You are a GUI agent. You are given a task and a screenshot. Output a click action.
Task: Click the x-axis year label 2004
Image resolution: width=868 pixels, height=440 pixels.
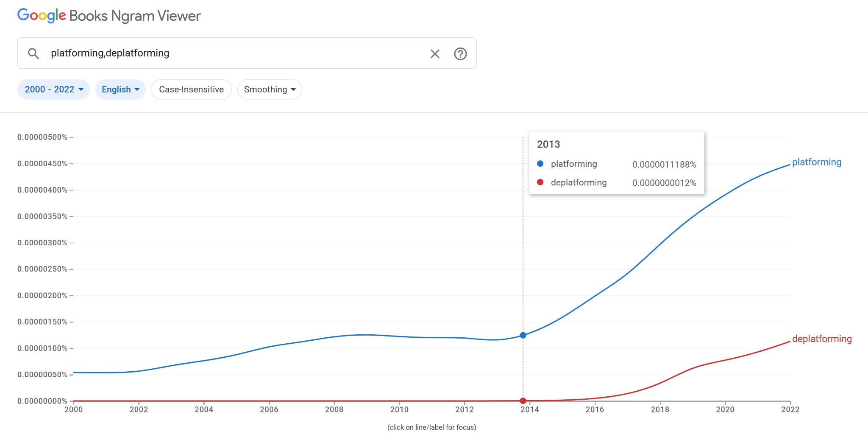click(x=204, y=409)
